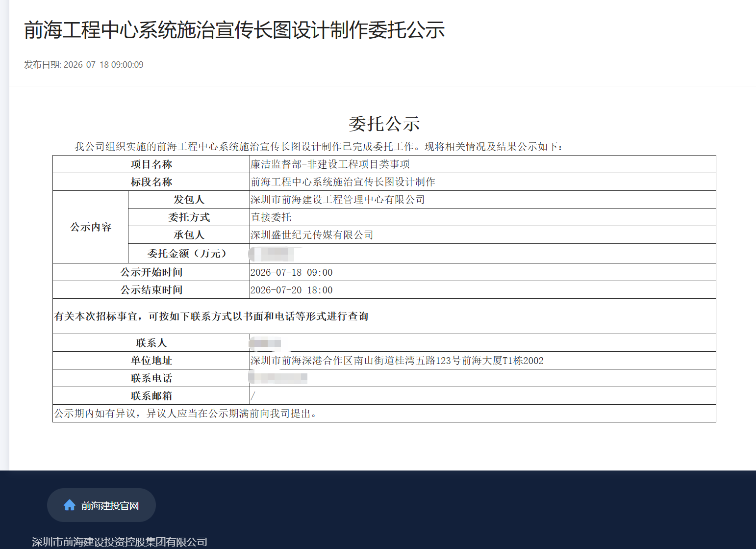
Task: Click the 委托方式 label cell
Action: [189, 217]
